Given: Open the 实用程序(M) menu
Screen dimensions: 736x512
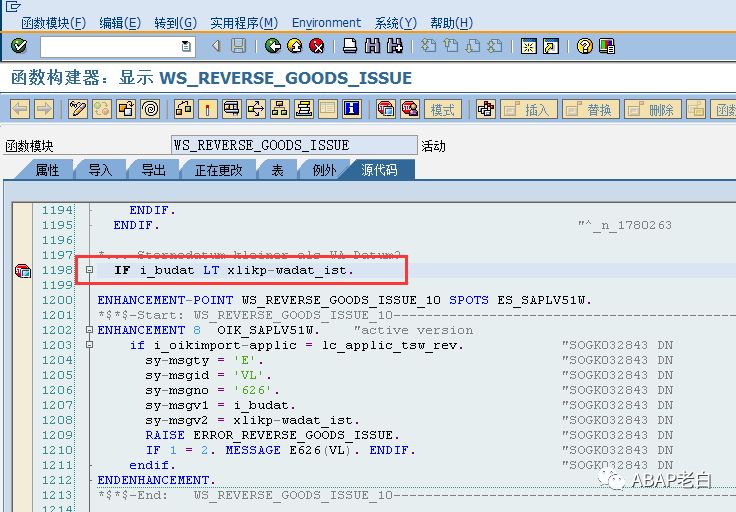Looking at the screenshot, I should 244,23.
